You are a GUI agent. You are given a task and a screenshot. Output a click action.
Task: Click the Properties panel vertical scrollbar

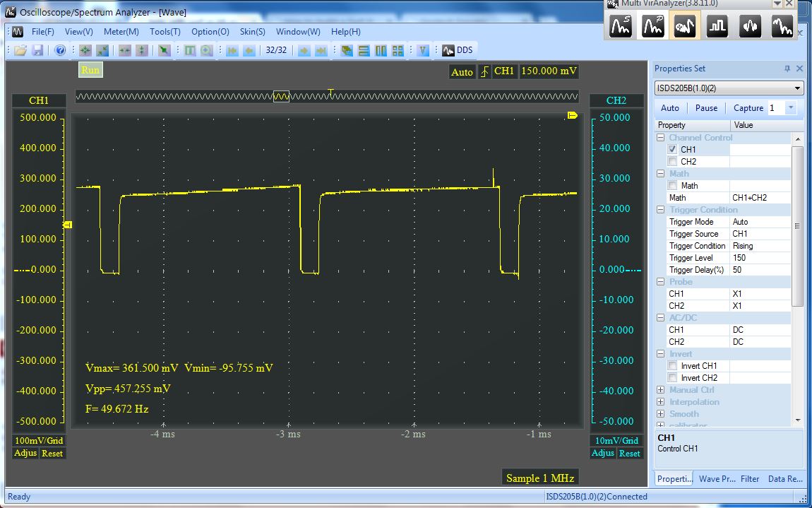click(x=797, y=226)
